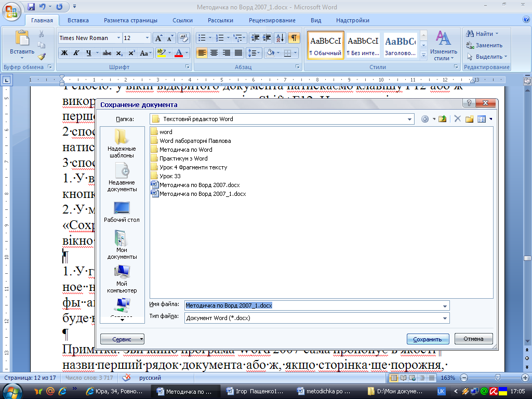Open Недавние документы in places bar

122,178
